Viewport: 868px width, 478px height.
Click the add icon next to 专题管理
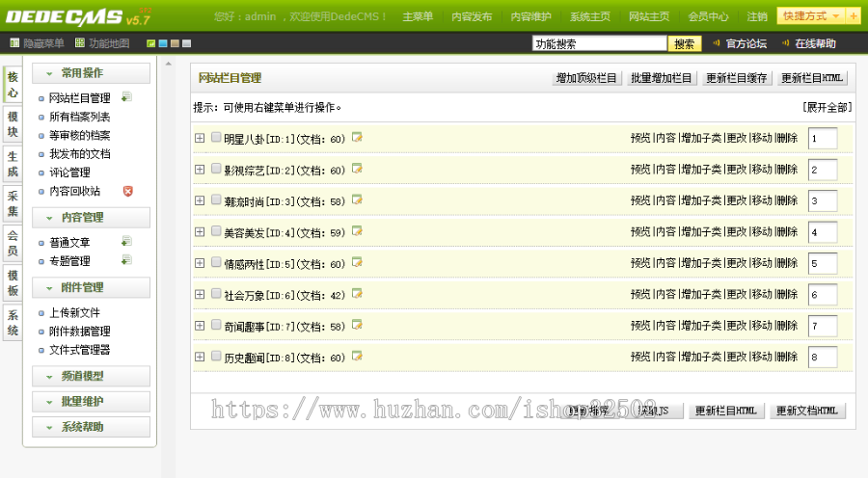126,260
